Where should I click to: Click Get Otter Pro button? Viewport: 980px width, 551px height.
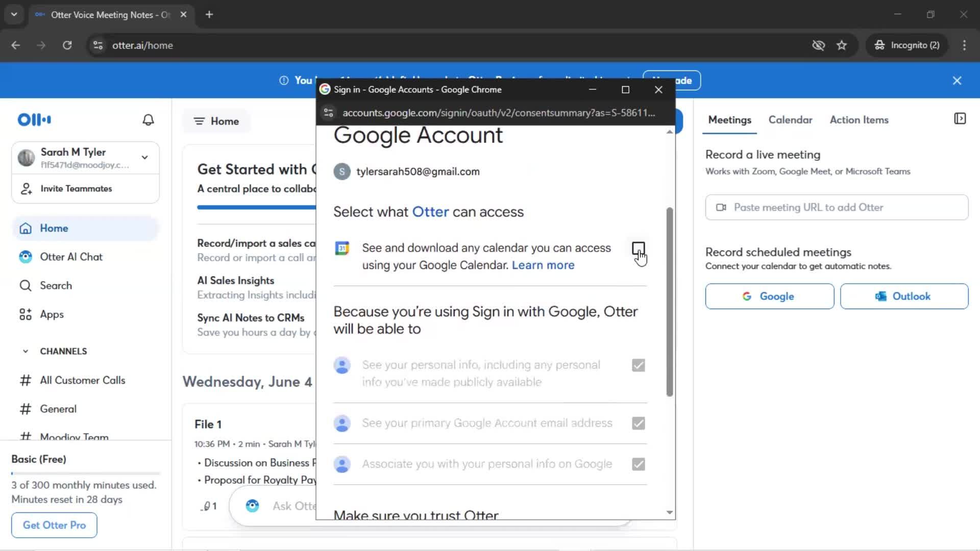coord(54,525)
